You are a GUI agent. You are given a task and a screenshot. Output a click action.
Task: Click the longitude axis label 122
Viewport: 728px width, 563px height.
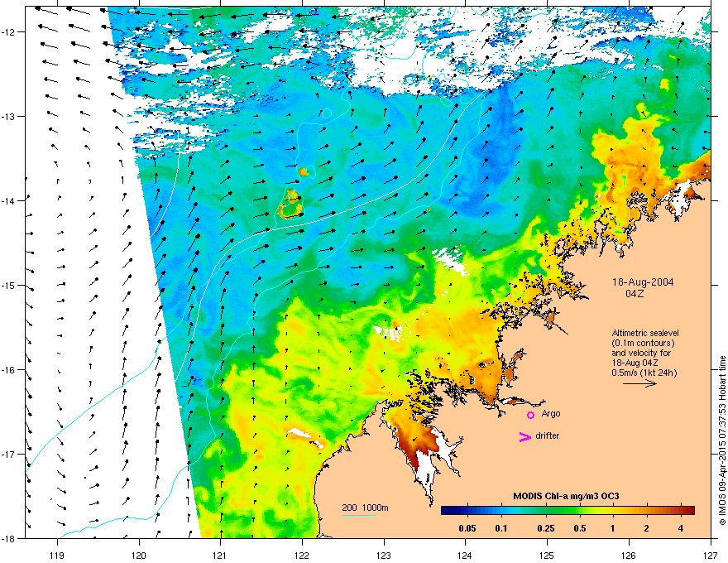click(x=302, y=555)
